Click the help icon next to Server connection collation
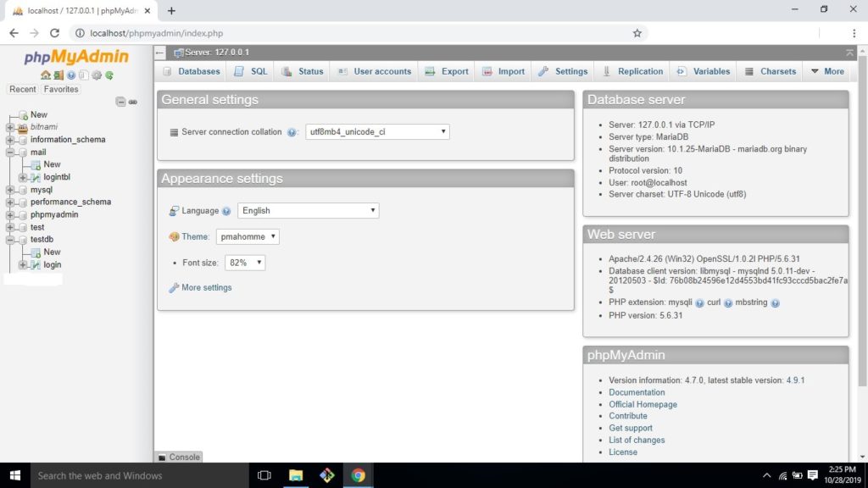The image size is (868, 488). (x=292, y=132)
